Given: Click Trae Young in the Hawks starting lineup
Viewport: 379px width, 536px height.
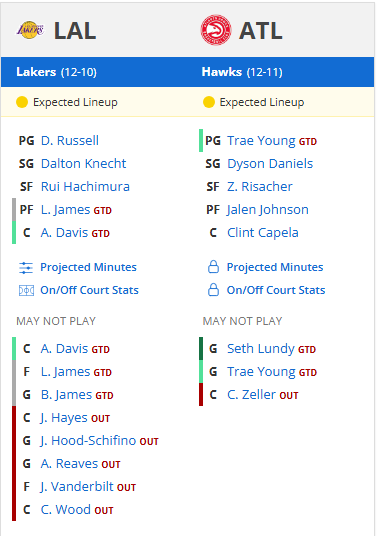Looking at the screenshot, I should (261, 141).
